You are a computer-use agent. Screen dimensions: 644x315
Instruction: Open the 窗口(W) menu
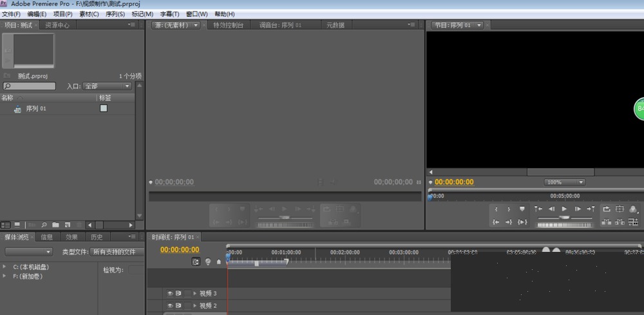[x=196, y=14]
